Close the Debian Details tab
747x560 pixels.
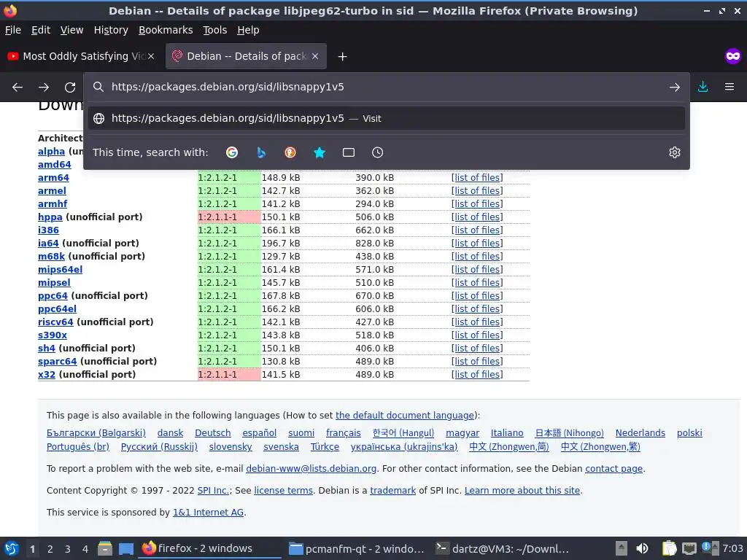pos(315,56)
